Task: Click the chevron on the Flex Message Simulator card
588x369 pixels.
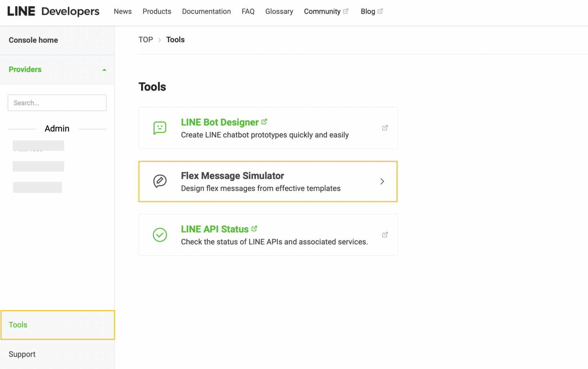Action: 382,181
